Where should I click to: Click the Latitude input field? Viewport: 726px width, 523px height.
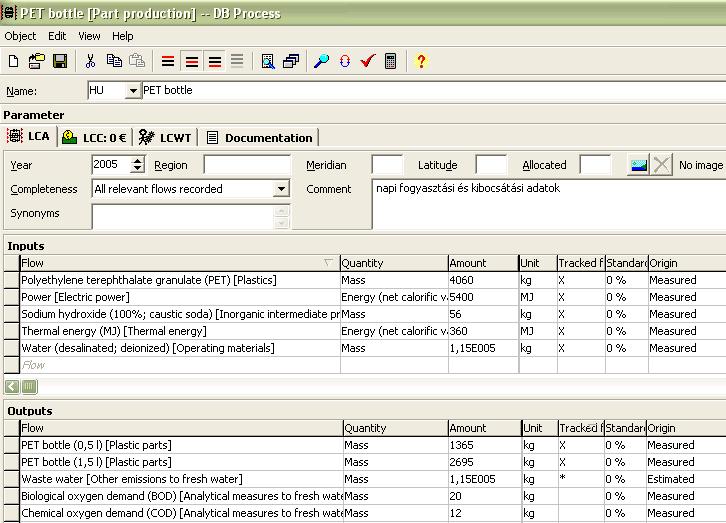tap(491, 165)
